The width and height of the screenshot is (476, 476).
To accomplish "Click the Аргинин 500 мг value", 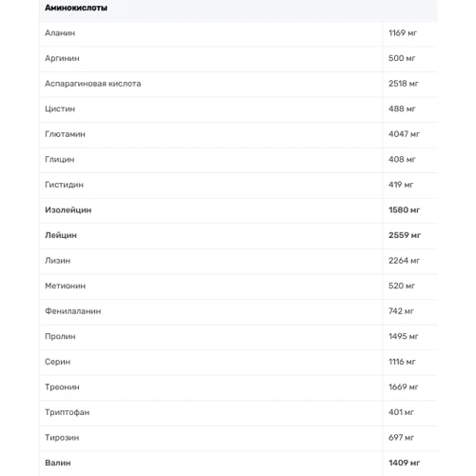I will pos(402,58).
